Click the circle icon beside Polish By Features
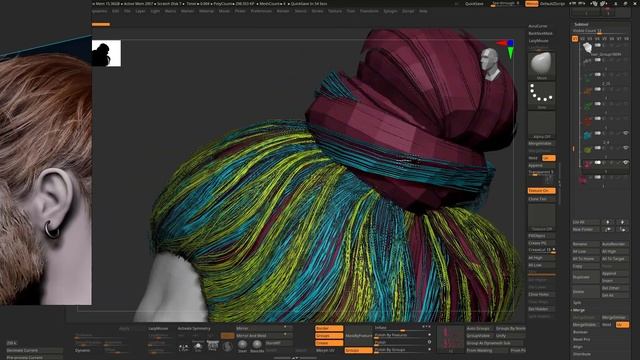Screen dimensions: 640x360 429,335
